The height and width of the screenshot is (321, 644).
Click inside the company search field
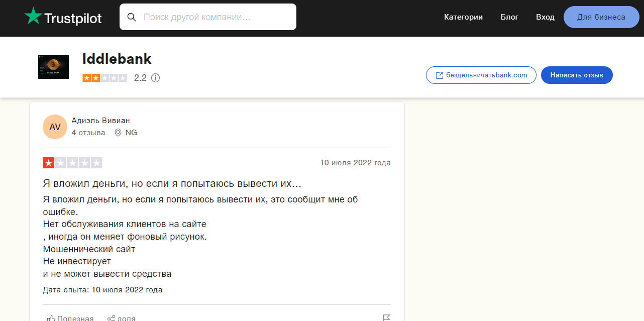(211, 17)
